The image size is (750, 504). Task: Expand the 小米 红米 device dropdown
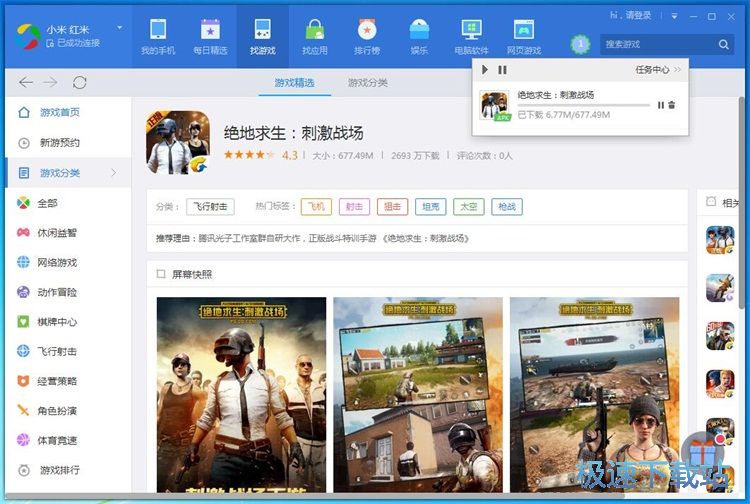click(x=120, y=28)
